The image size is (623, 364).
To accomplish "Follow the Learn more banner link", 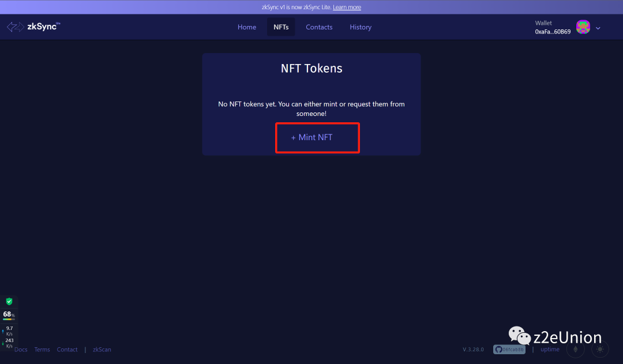I will click(347, 7).
